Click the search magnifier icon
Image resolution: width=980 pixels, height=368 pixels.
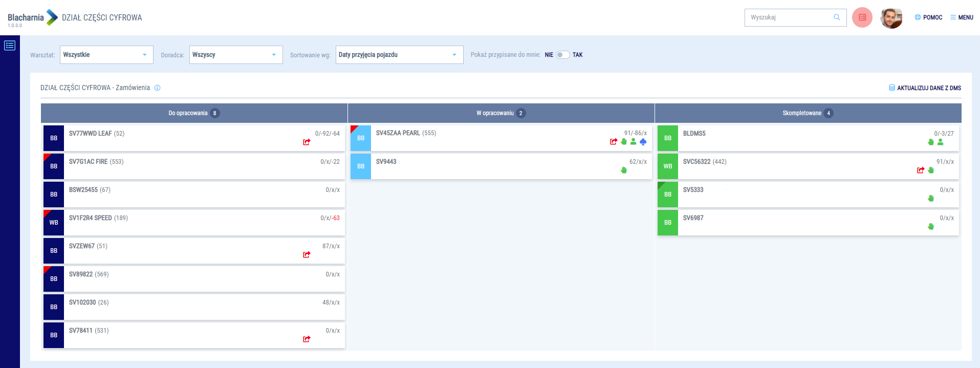click(x=837, y=17)
